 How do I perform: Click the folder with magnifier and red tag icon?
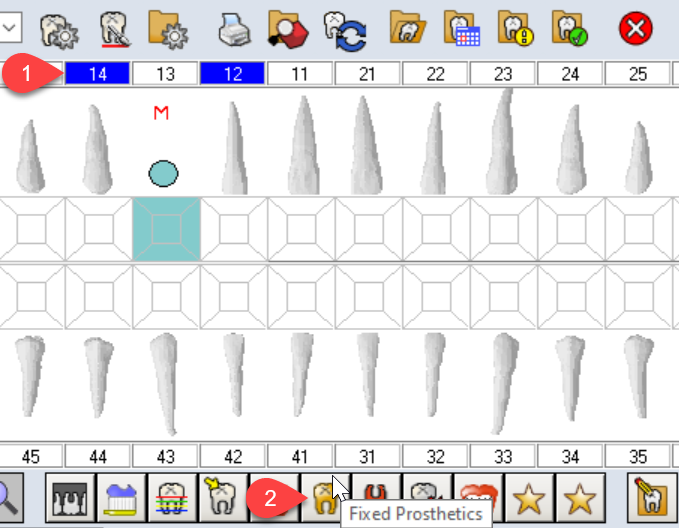click(x=288, y=29)
